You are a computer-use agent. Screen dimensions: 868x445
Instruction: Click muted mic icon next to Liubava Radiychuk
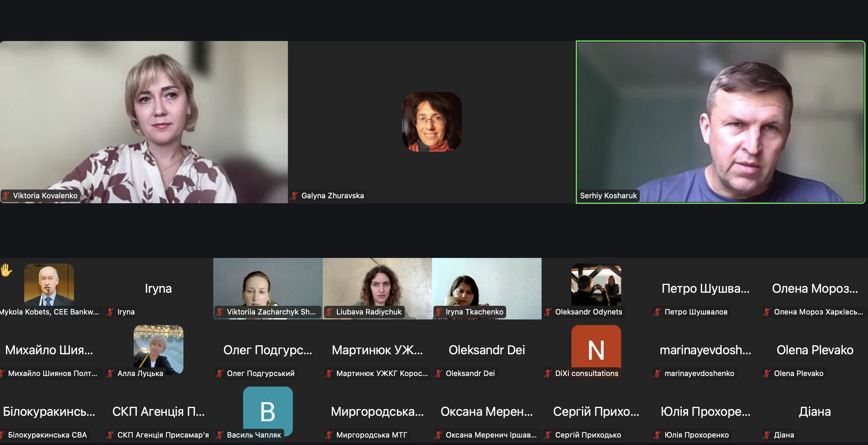click(329, 312)
